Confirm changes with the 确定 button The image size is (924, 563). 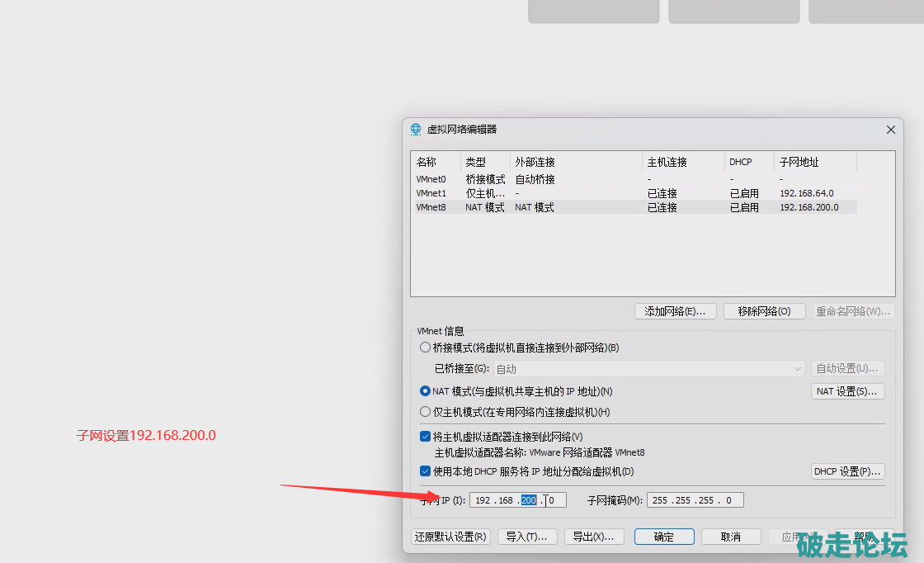tap(664, 537)
